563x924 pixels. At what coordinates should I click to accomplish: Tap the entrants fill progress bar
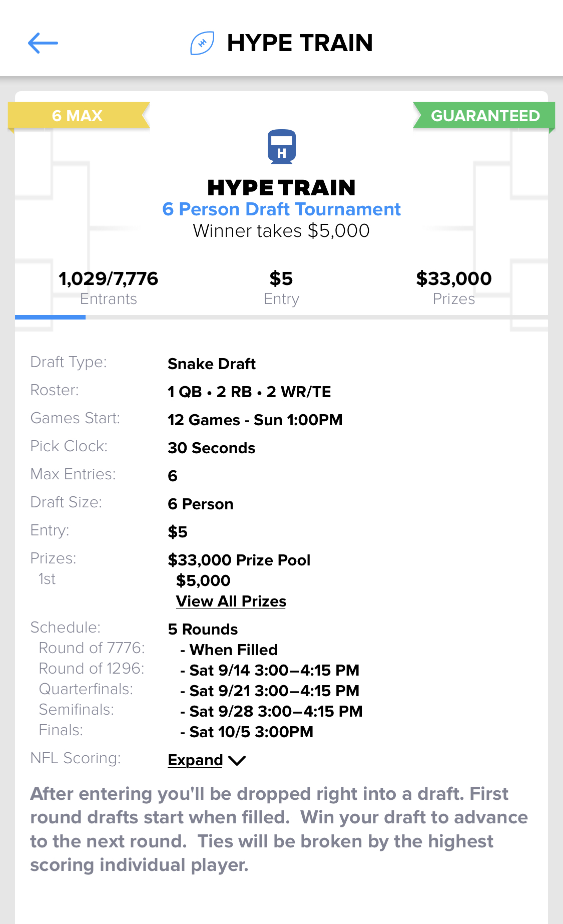click(x=281, y=317)
